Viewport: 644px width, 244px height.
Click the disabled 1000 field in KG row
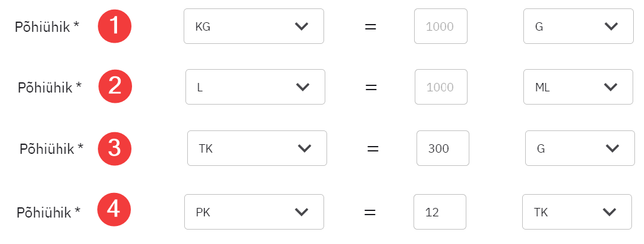[441, 26]
